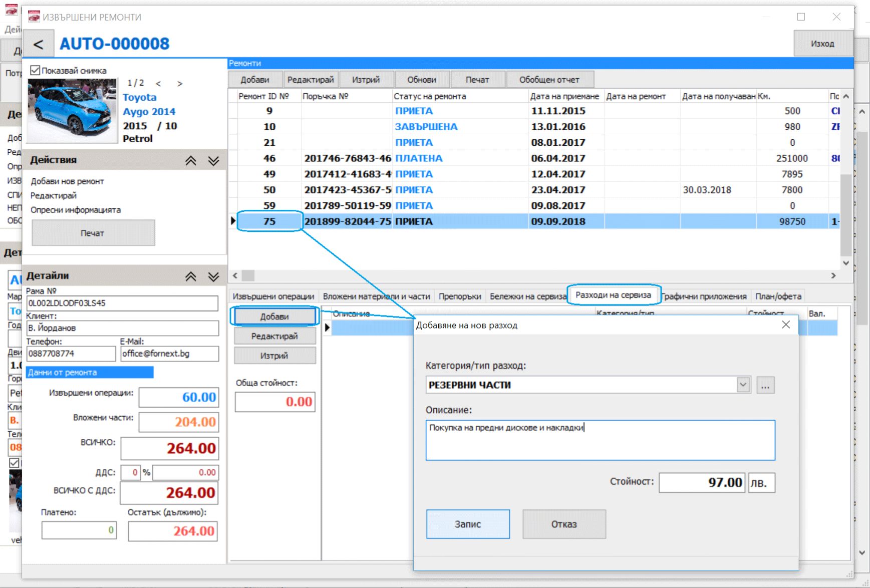Show next car photo using > arrow
The width and height of the screenshot is (870, 588).
pyautogui.click(x=180, y=84)
